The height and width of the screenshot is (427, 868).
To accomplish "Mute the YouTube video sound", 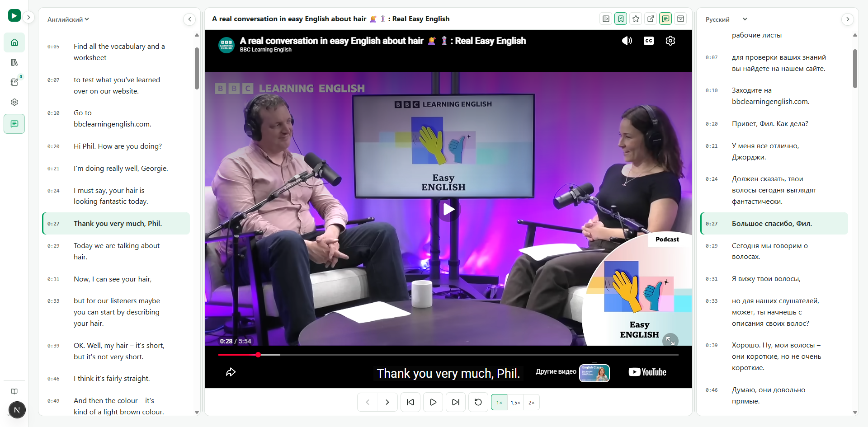I will (x=627, y=41).
